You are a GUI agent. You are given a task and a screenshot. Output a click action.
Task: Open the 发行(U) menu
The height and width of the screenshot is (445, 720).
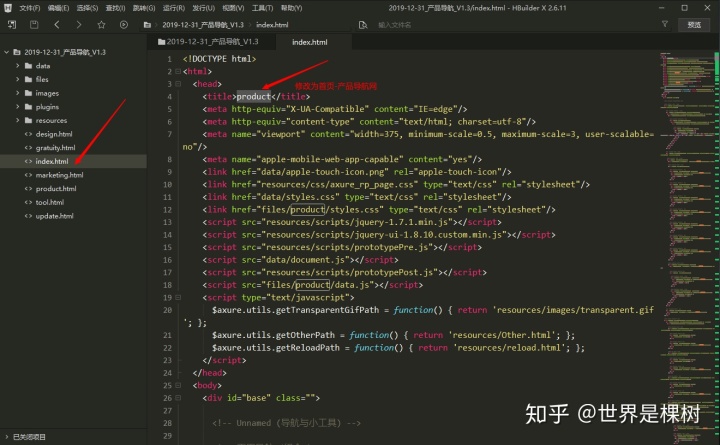tap(203, 8)
